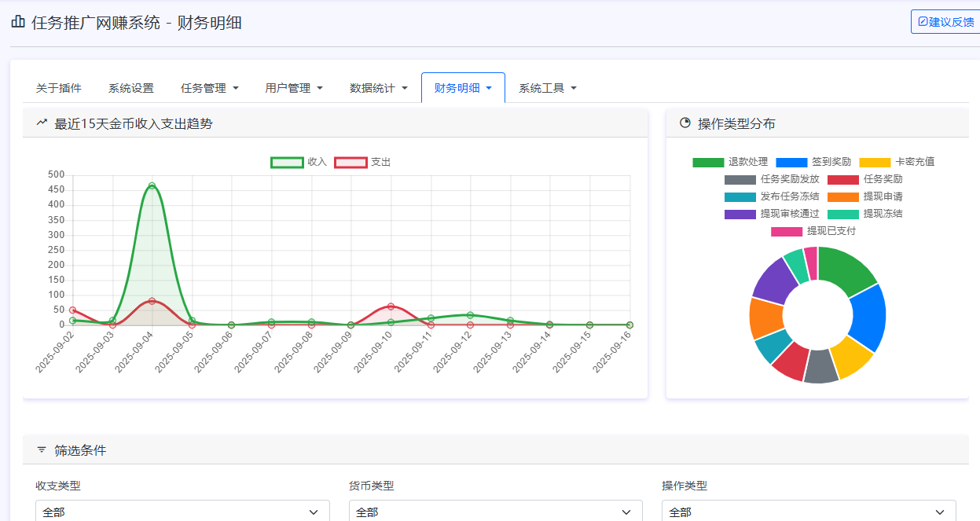Viewport: 980px width, 521px height.
Task: Click the filter funnel icon beside 筛选条件
Action: pos(42,449)
